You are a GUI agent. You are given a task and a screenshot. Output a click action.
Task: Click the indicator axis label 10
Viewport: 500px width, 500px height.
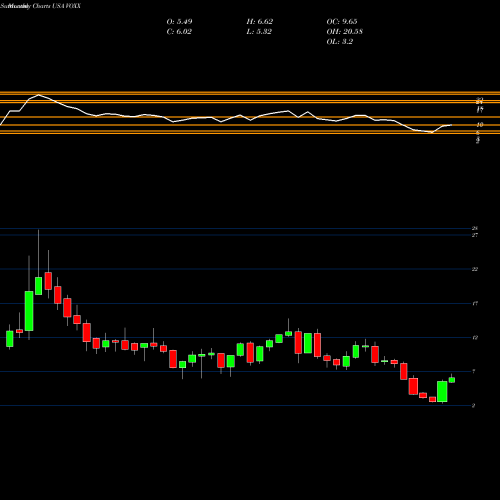[480, 125]
